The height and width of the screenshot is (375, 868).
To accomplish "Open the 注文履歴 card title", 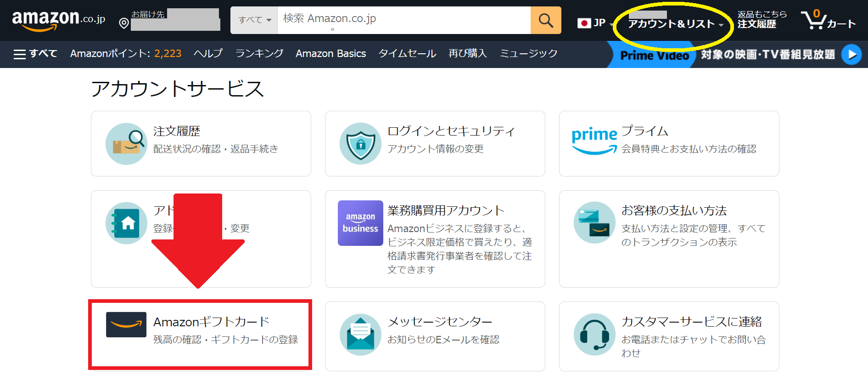I will (x=177, y=131).
